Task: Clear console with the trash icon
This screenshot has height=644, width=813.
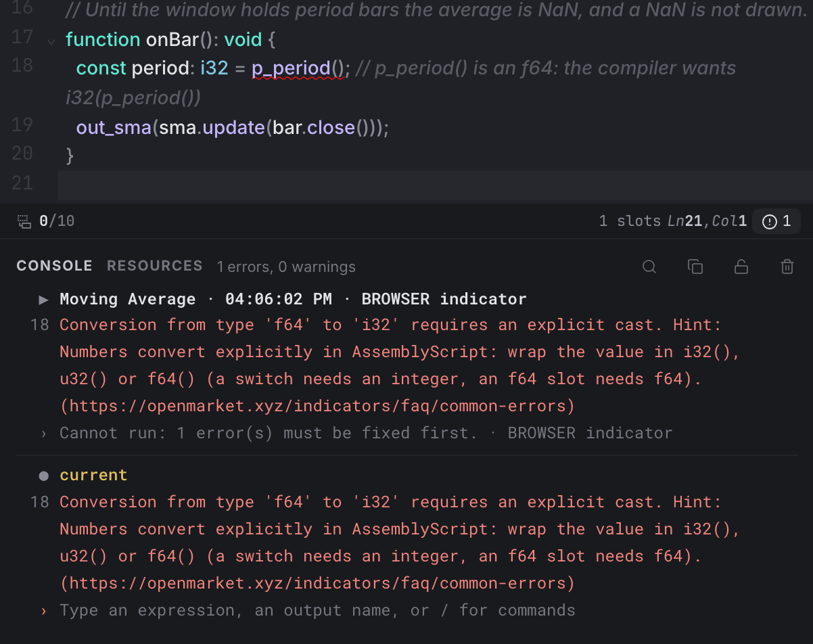Action: 787,267
